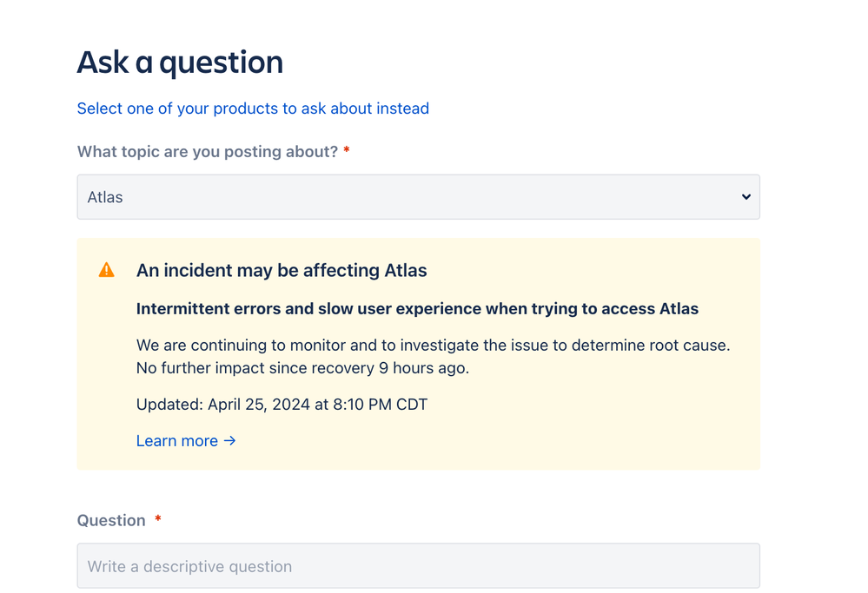The height and width of the screenshot is (593, 868).
Task: Open Learn more about the incident
Action: point(177,441)
